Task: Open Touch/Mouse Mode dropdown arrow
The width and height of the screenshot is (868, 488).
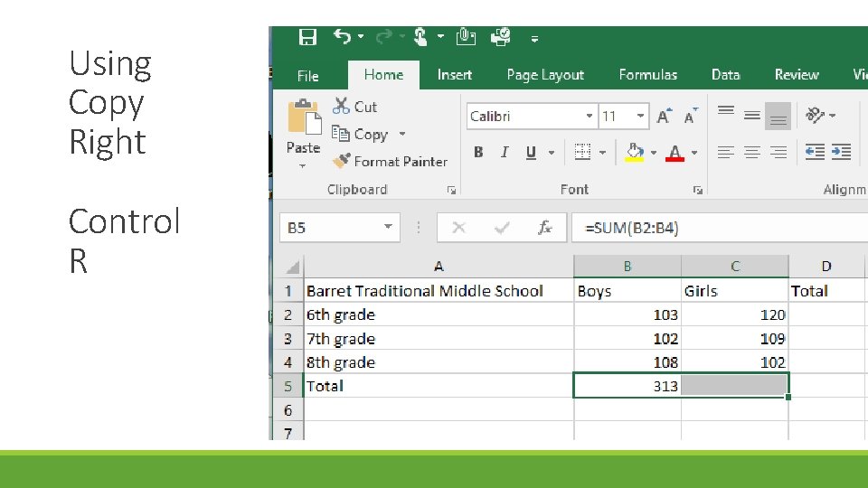Action: [x=440, y=37]
